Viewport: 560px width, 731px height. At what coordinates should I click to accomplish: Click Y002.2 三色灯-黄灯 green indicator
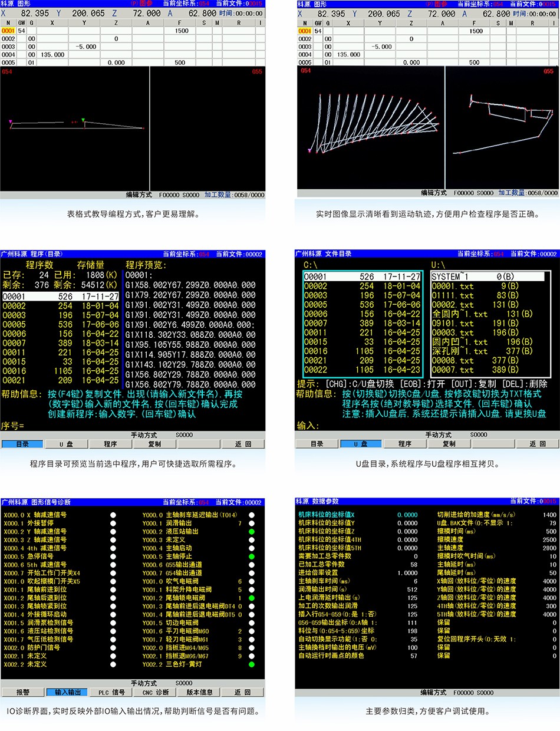point(252,664)
